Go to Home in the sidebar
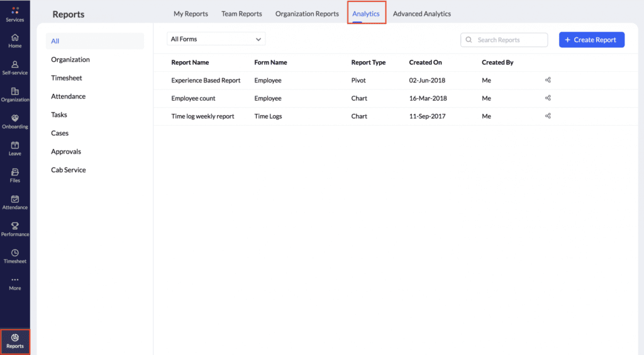Viewport: 644px width, 355px height. coord(15,38)
